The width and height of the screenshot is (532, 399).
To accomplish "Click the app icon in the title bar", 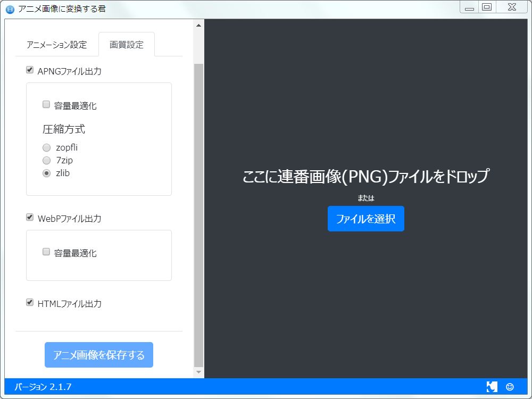I will (x=10, y=9).
